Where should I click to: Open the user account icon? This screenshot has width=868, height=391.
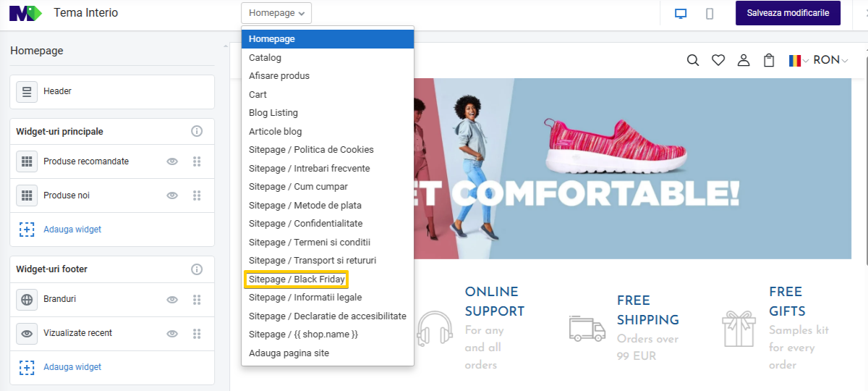click(x=744, y=61)
